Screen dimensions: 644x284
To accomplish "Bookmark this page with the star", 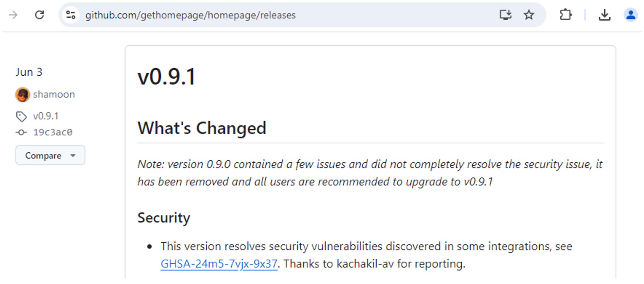I will pyautogui.click(x=528, y=15).
